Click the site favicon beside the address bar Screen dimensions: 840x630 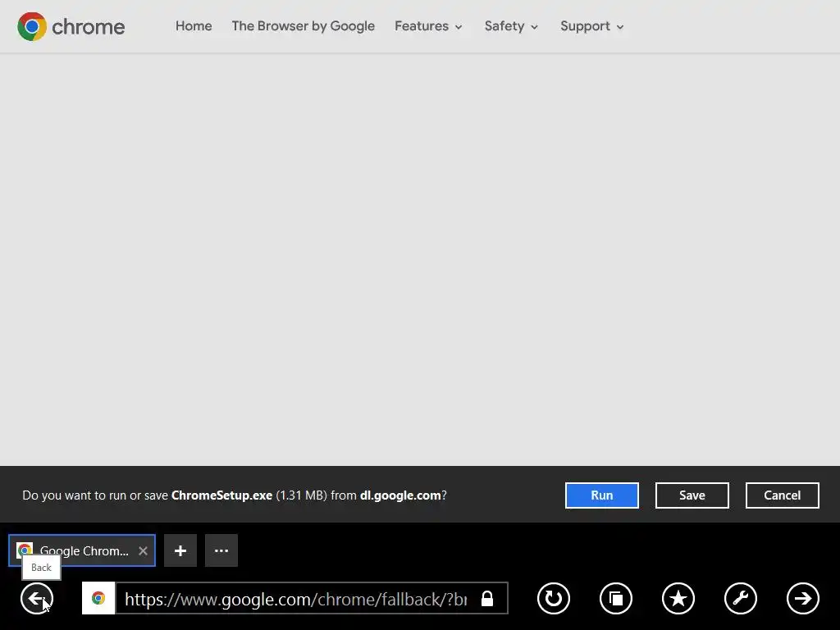[98, 598]
